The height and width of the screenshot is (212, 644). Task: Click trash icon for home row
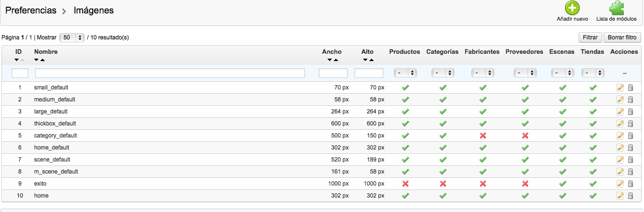631,196
